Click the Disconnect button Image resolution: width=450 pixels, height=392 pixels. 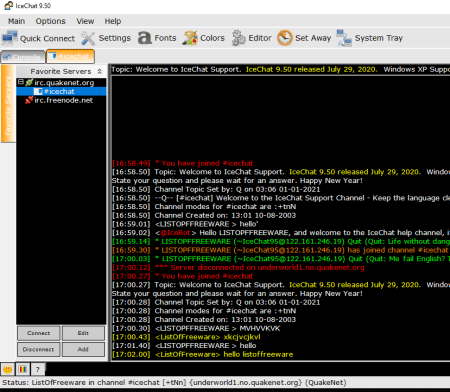click(x=38, y=349)
